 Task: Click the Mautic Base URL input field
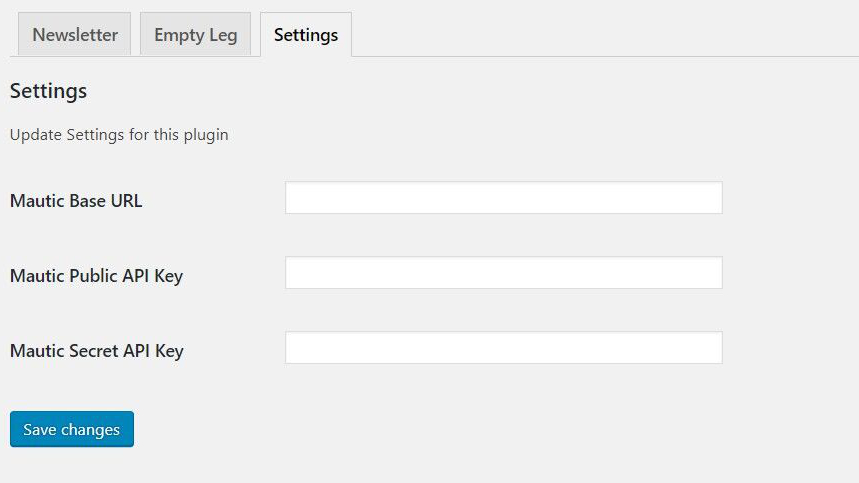pos(503,198)
